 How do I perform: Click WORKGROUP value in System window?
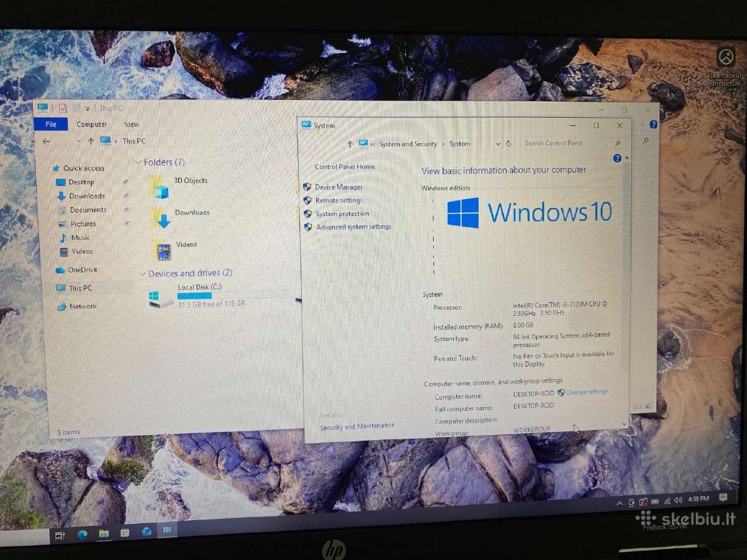pos(532,430)
